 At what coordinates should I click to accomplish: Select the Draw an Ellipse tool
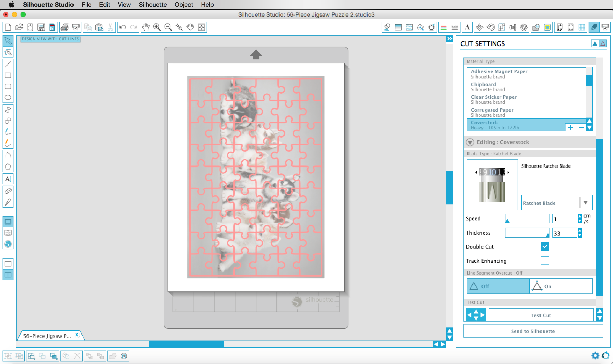(8, 98)
